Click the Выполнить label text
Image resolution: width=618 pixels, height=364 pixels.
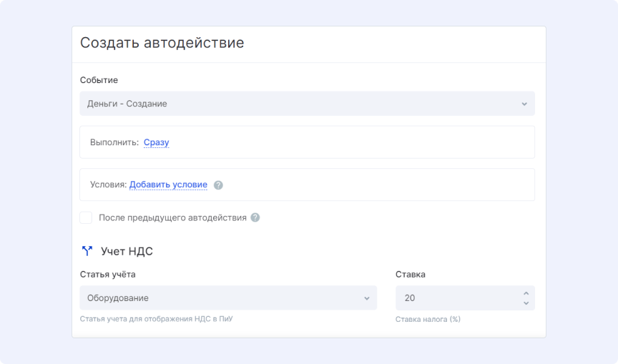[114, 142]
